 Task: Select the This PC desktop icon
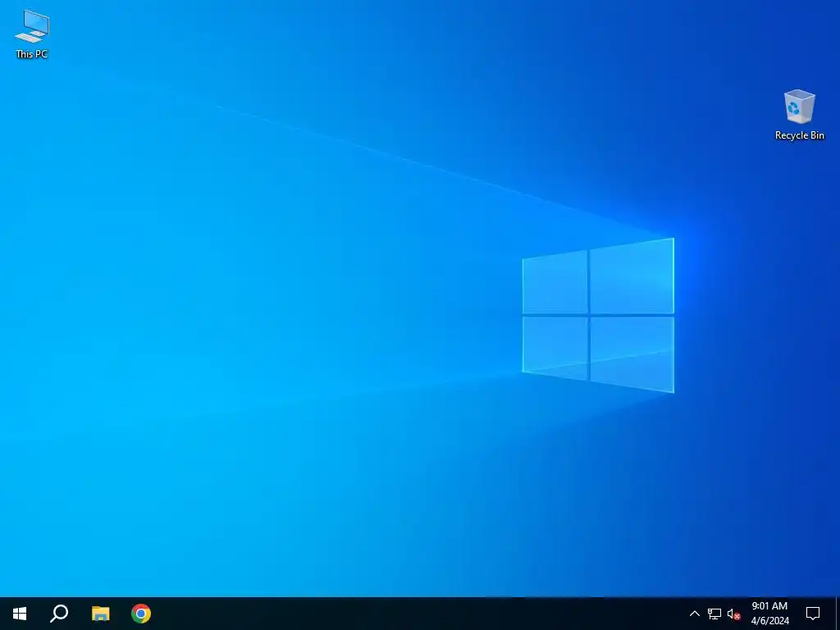(x=32, y=34)
